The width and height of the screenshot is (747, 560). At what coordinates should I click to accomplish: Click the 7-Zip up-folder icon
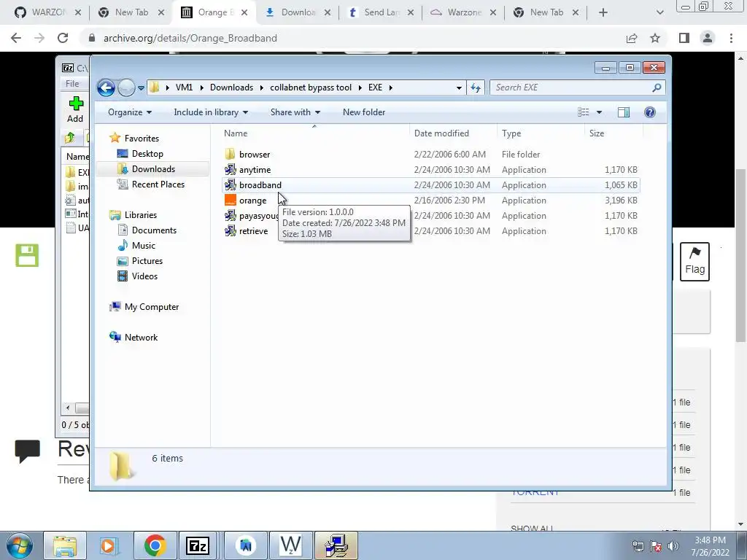click(70, 138)
